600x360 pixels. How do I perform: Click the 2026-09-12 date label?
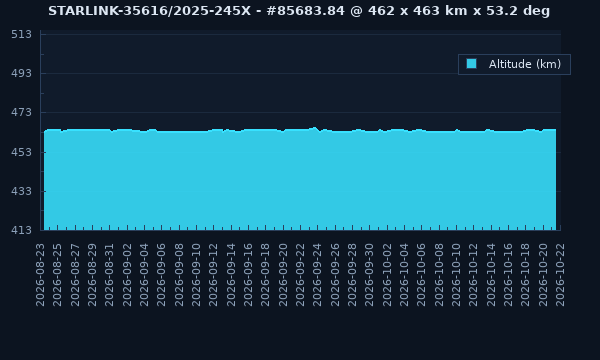pyautogui.click(x=214, y=275)
